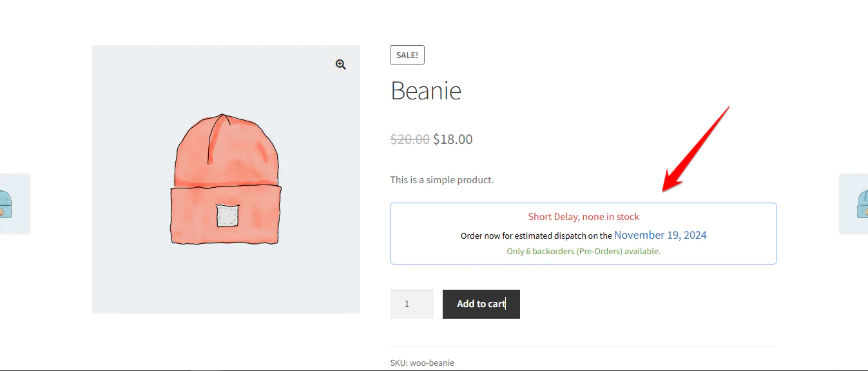Click the crossed-out $20.00 price

410,139
